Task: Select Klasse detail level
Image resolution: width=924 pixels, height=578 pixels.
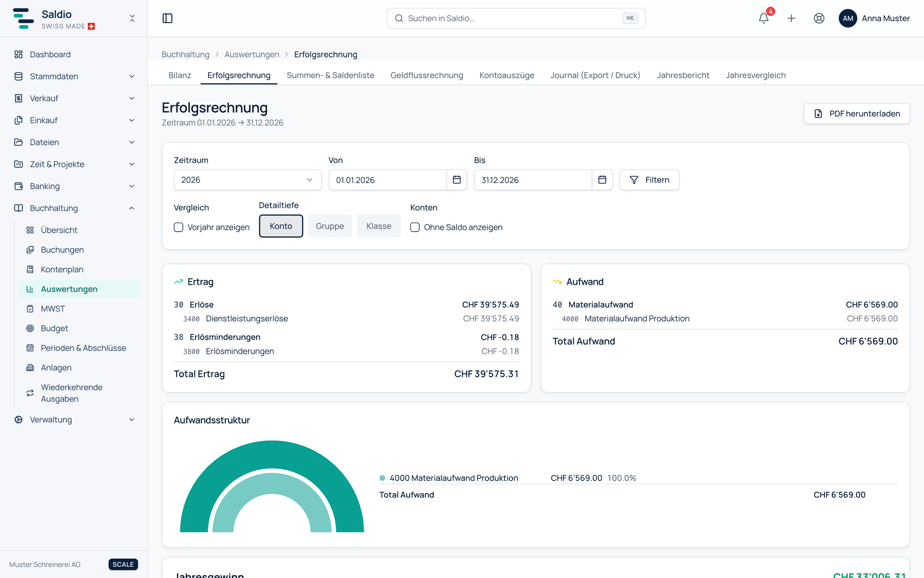Action: pos(378,226)
